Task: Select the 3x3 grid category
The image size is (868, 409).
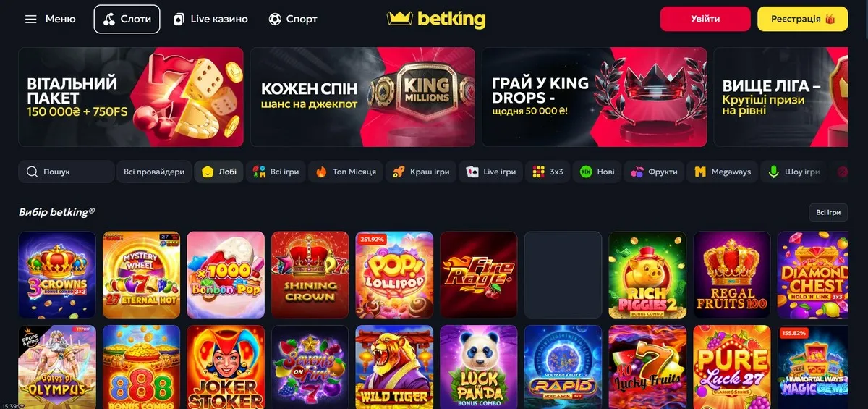Action: (548, 172)
